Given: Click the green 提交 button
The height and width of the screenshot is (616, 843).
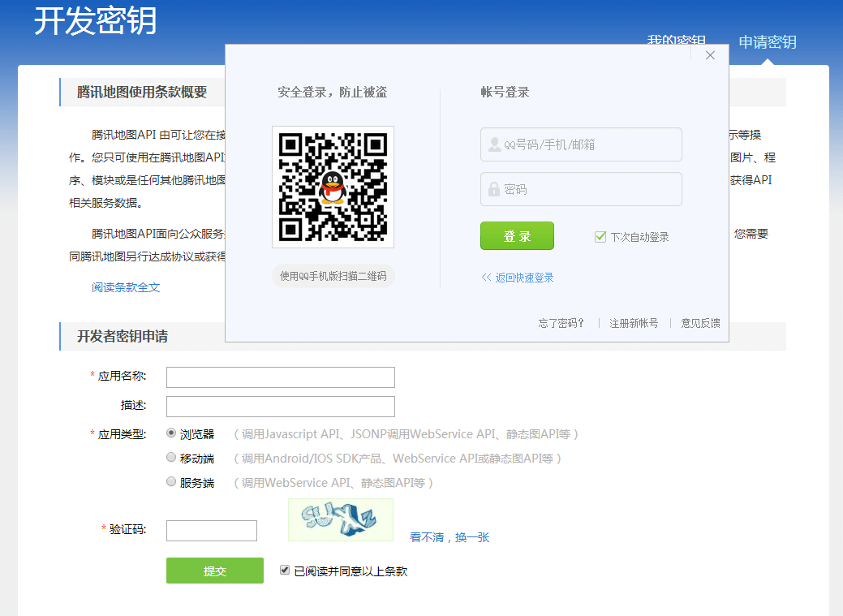Looking at the screenshot, I should 215,571.
